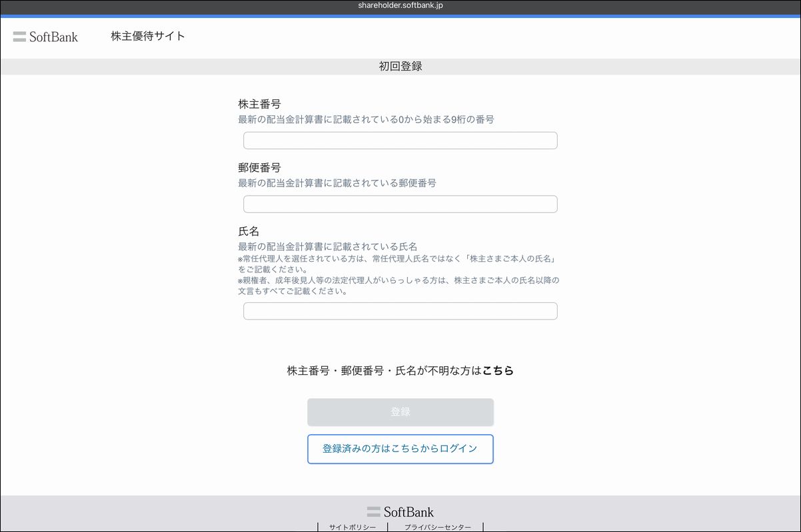Open the プライバシーセンター footer link
The height and width of the screenshot is (532, 801).
437,527
